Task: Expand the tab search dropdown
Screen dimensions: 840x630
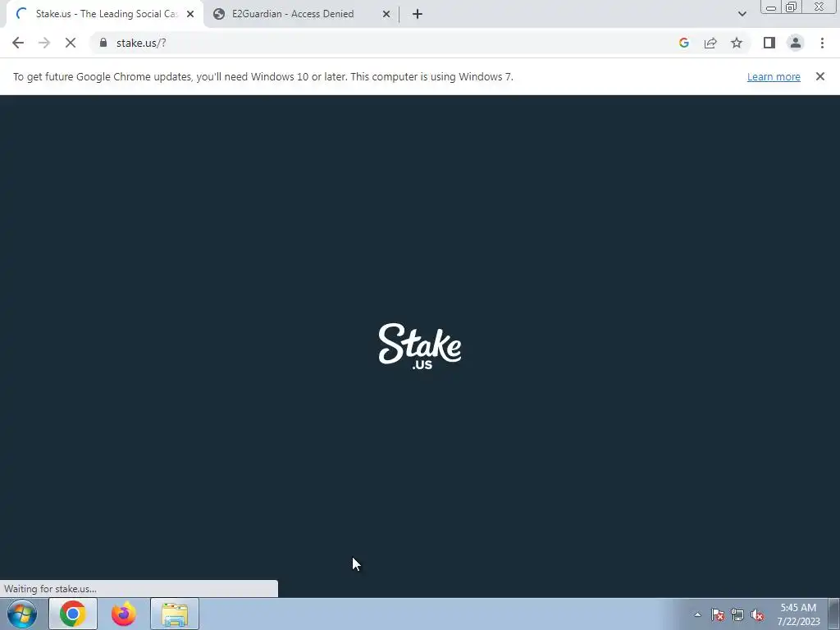Action: click(742, 14)
